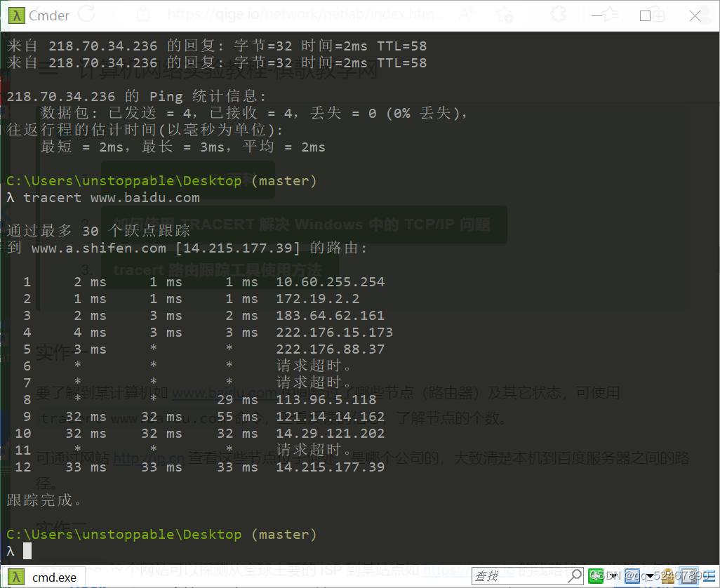The height and width of the screenshot is (588, 720).
Task: Minimize the Cmder window
Action: 596,15
